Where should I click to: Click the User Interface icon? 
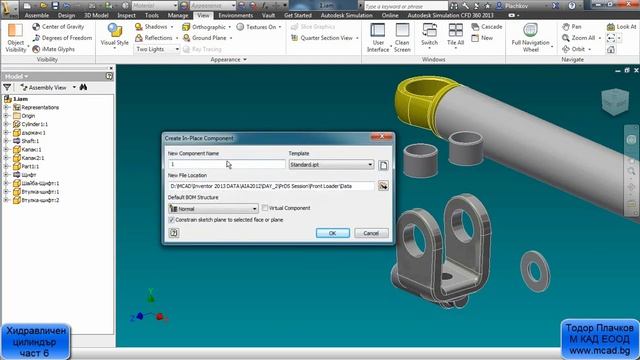click(x=378, y=31)
